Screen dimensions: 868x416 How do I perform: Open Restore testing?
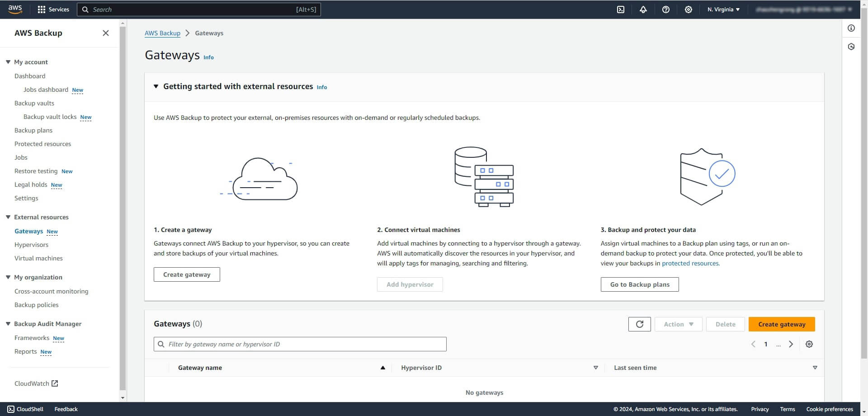click(x=36, y=171)
